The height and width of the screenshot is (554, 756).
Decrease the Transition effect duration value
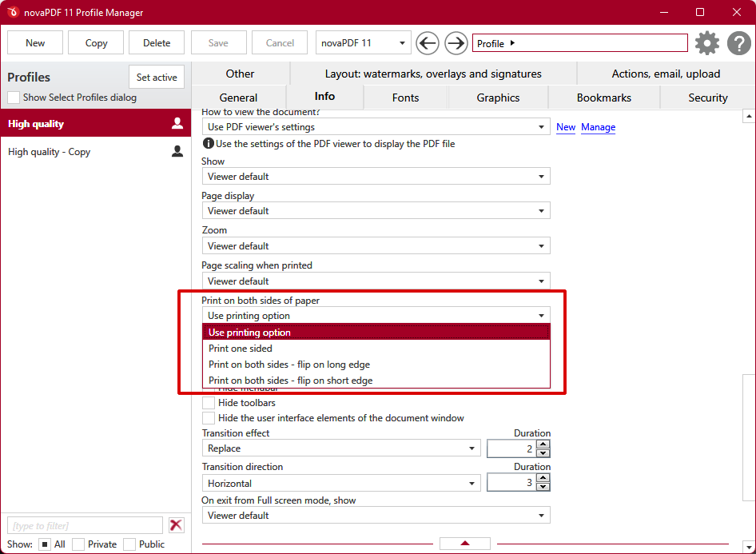point(543,452)
